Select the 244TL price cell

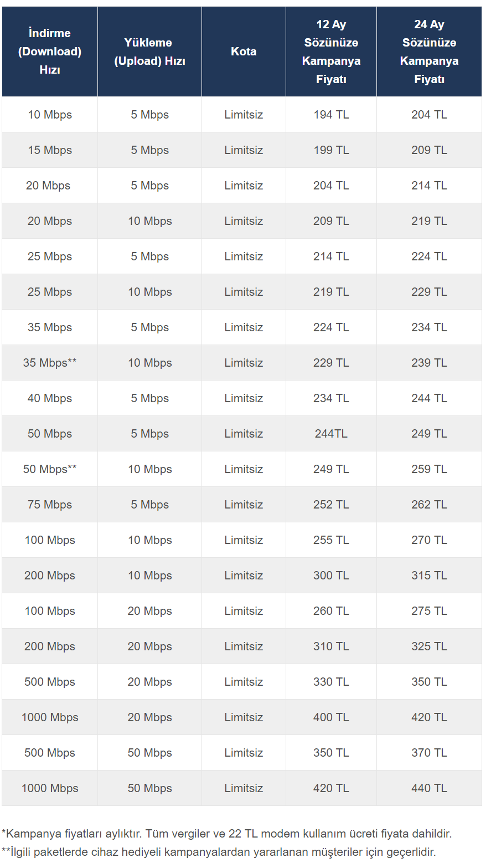pos(331,434)
